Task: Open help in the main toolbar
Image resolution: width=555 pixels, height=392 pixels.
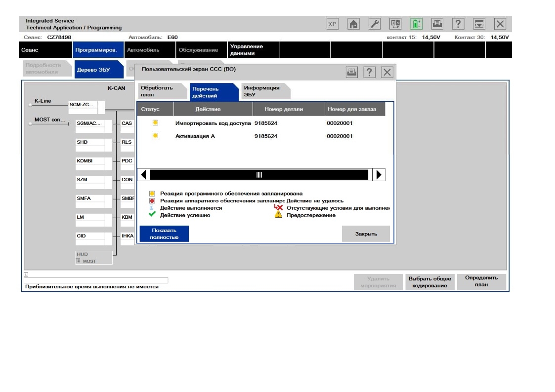Action: (459, 24)
